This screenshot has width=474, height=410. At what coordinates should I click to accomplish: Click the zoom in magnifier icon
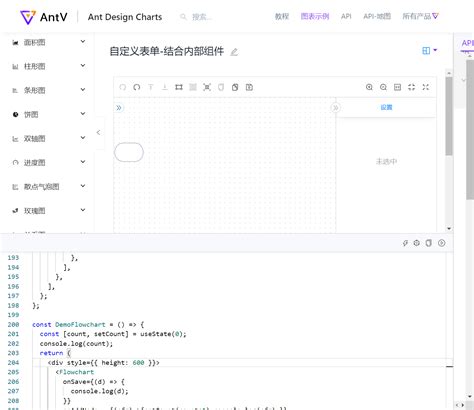369,87
